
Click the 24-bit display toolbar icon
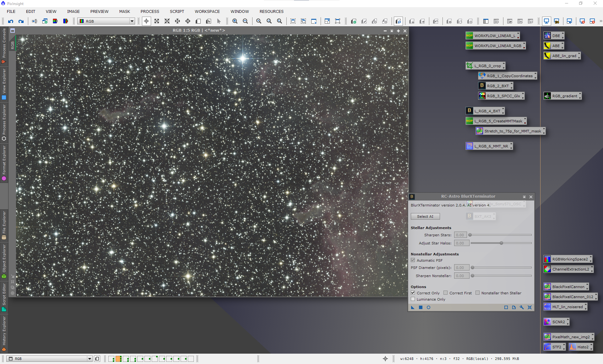pyautogui.click(x=557, y=21)
